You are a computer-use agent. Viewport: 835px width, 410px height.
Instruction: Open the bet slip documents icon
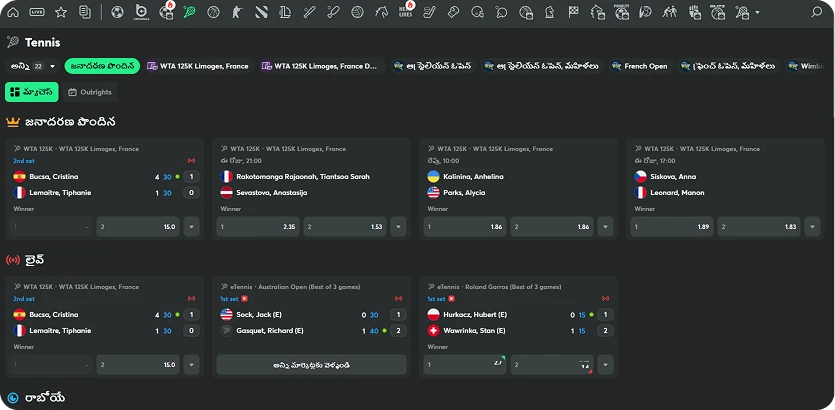point(85,13)
